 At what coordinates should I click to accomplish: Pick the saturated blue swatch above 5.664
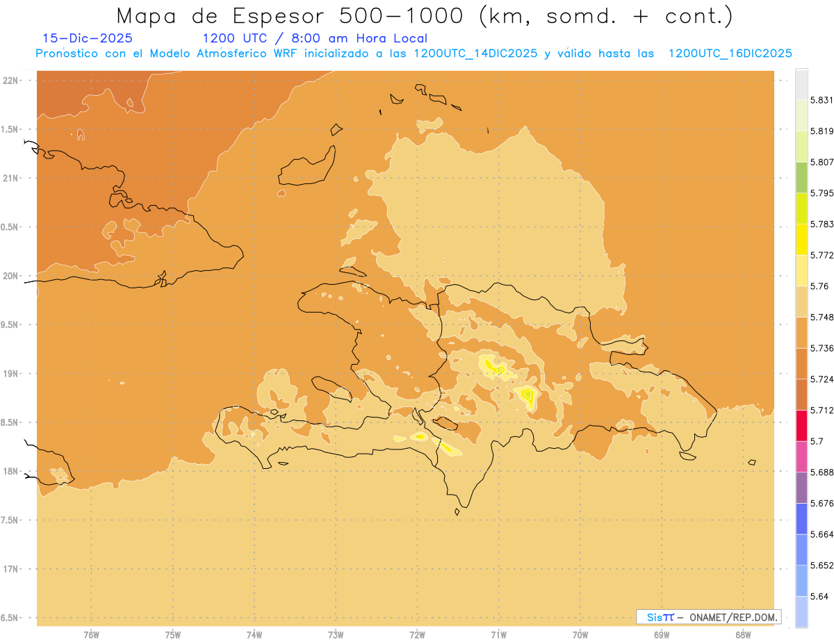[801, 518]
